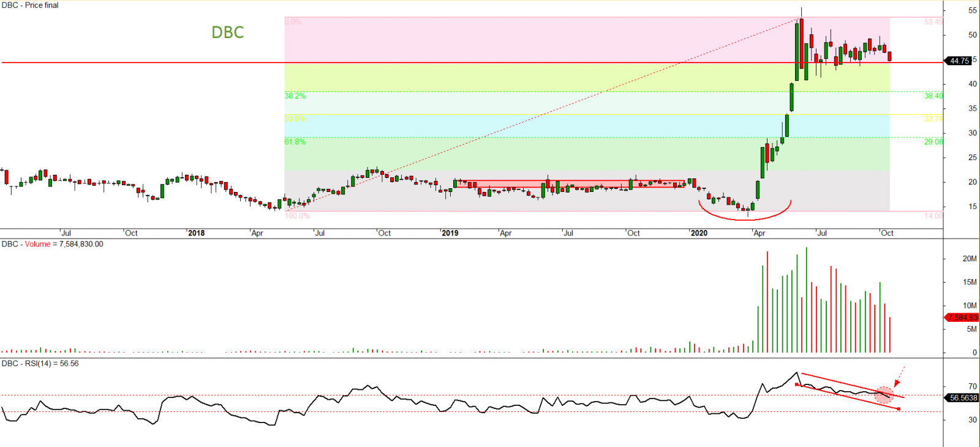Viewport: 980px width, 447px height.
Task: Select the red horizontal 44.75 price line
Action: 472,63
